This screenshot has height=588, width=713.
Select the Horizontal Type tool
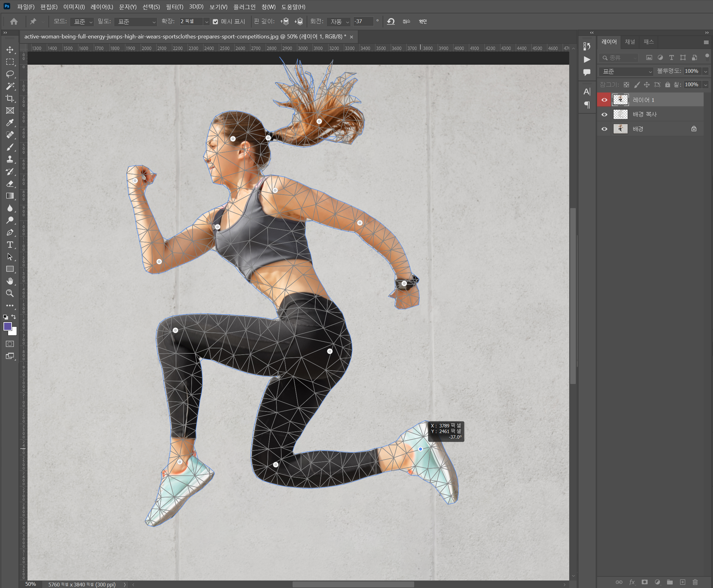[10, 245]
